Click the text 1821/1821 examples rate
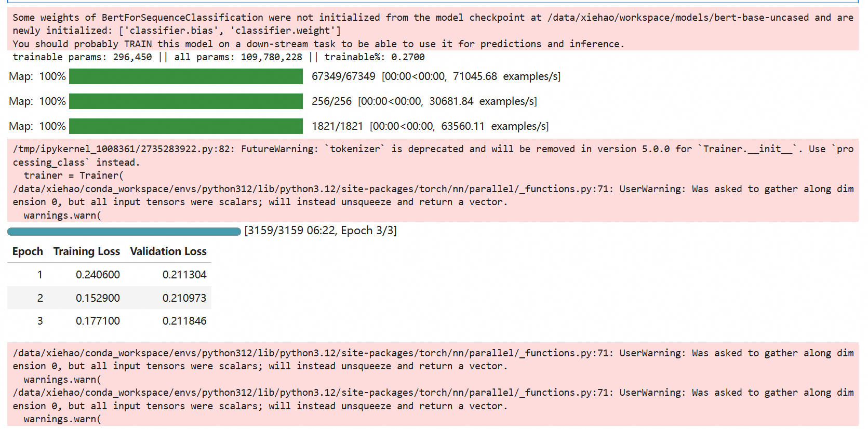The image size is (868, 429). 430,127
